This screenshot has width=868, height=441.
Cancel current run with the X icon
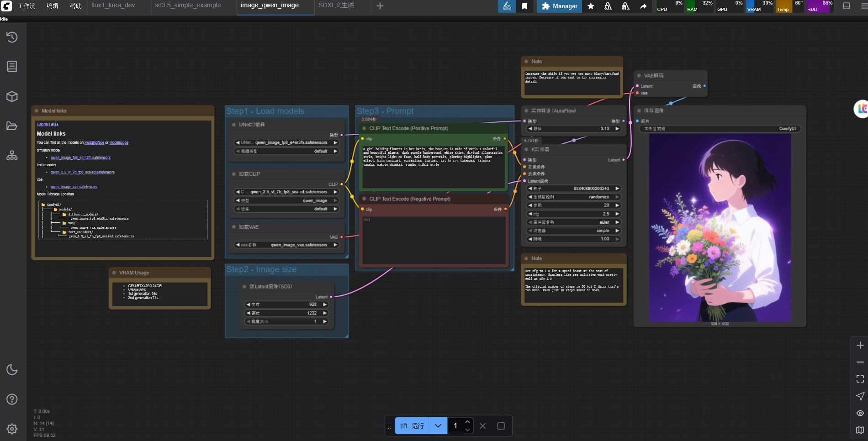(483, 426)
